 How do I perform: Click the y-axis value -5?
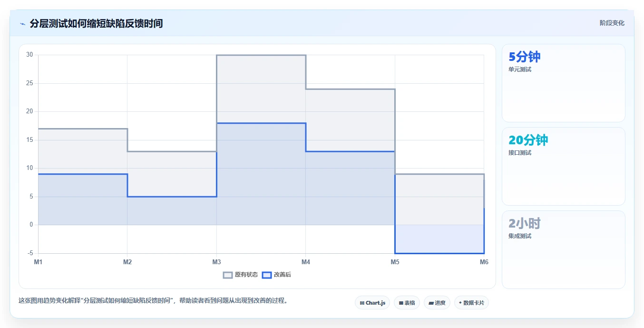30,253
